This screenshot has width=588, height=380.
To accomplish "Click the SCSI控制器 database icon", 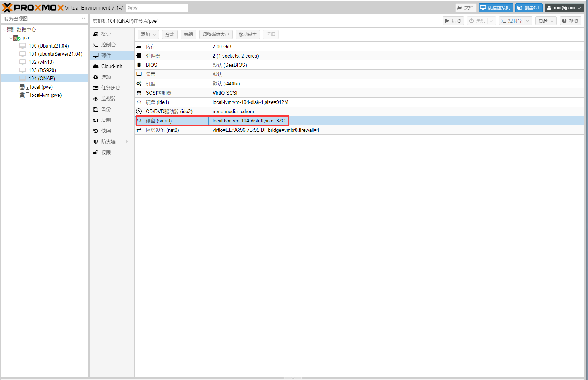I will 139,93.
